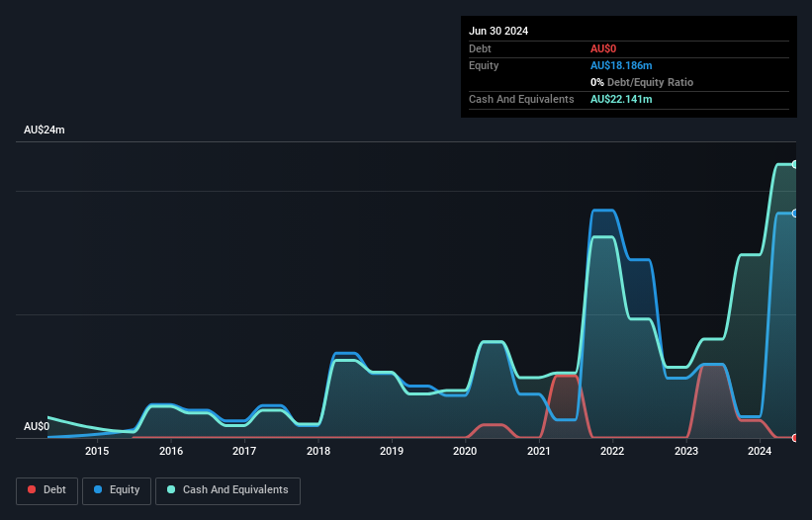Viewport: 812px width, 520px height.
Task: Toggle the Debt series in the legend
Action: coord(46,490)
